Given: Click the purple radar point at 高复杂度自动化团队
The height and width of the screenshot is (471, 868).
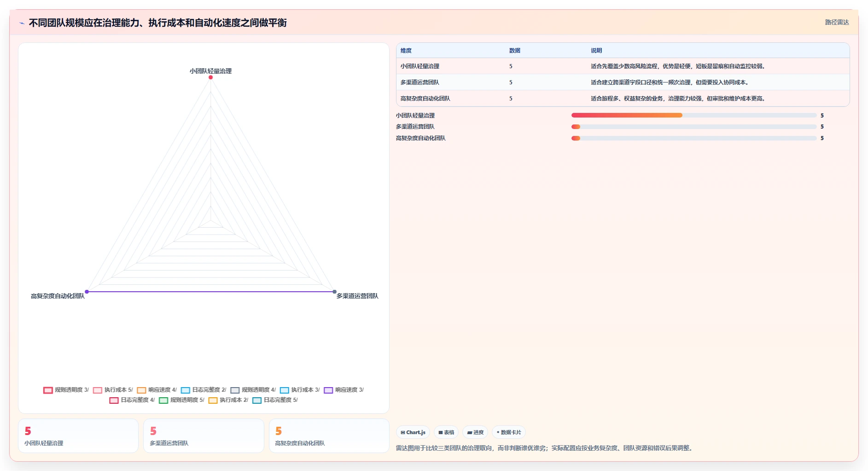Looking at the screenshot, I should click(x=87, y=292).
